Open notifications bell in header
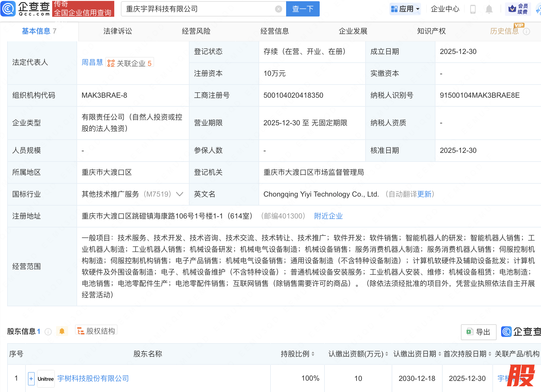This screenshot has width=541, height=392. click(x=489, y=9)
